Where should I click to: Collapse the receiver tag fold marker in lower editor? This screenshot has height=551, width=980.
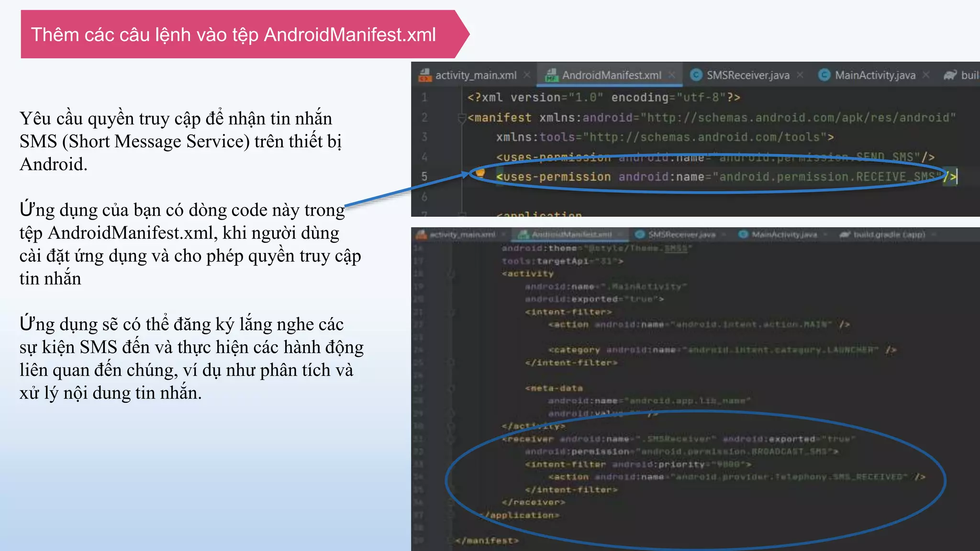451,439
